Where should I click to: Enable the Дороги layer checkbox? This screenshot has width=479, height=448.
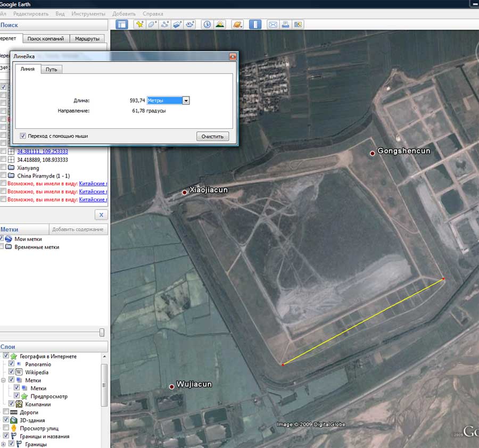[x=6, y=412]
